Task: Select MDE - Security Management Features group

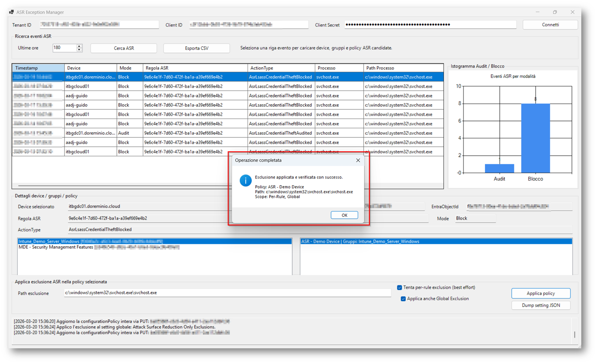Action: (x=56, y=247)
